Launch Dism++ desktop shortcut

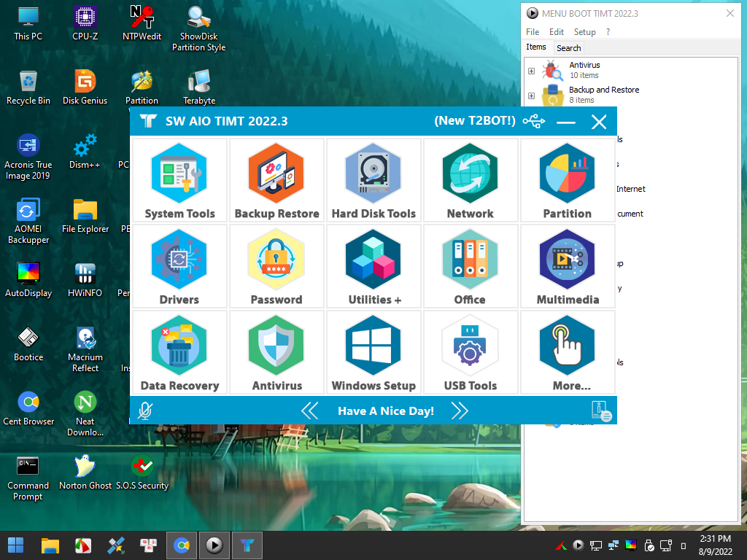85,152
